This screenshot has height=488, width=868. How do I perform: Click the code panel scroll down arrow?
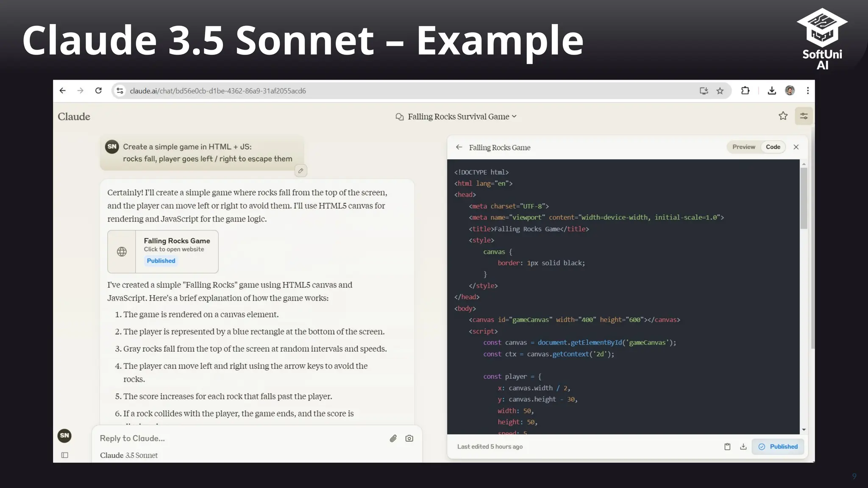click(x=804, y=430)
